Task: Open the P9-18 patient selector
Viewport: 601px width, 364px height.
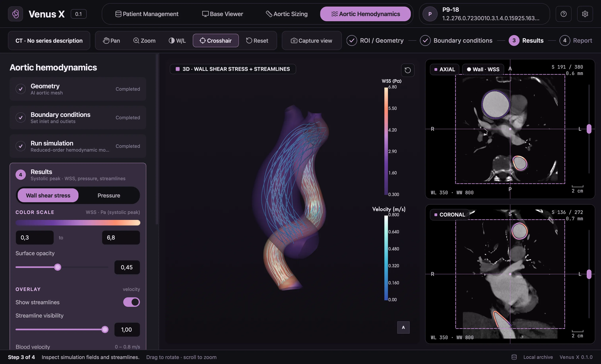Action: [x=484, y=14]
